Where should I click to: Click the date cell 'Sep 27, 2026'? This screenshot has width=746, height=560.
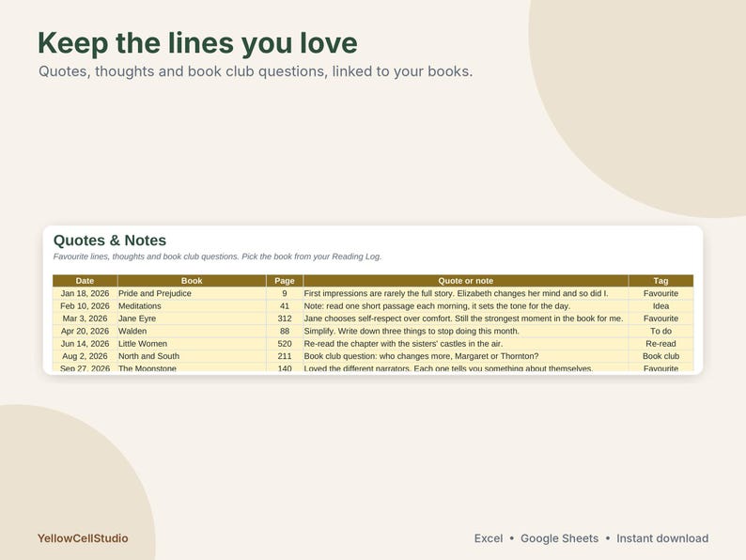click(85, 367)
